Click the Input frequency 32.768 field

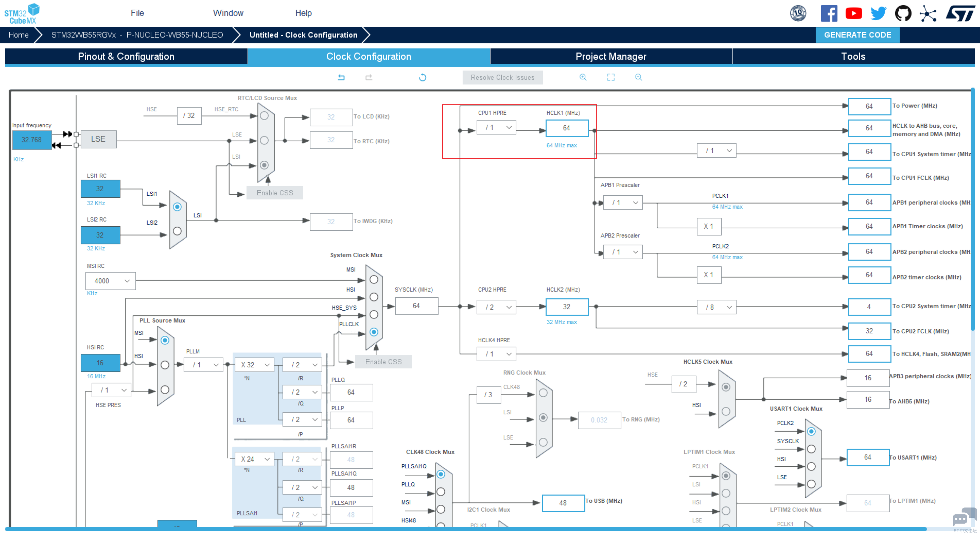[x=32, y=140]
